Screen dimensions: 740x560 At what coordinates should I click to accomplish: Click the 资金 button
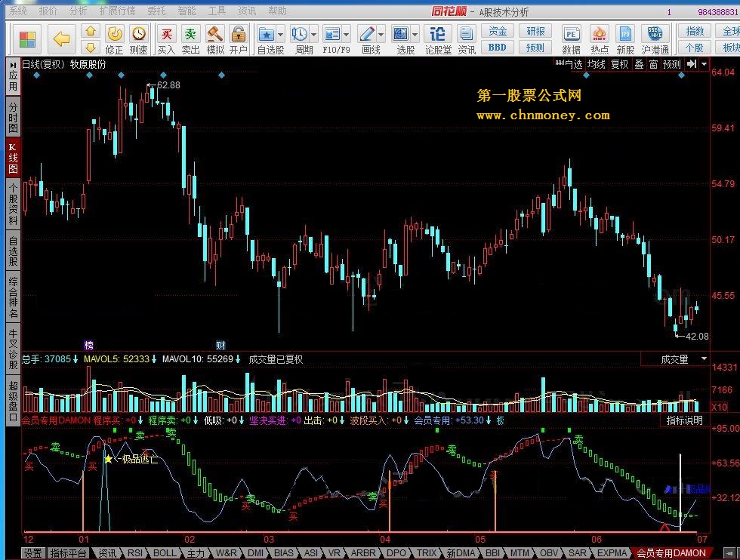[498, 31]
